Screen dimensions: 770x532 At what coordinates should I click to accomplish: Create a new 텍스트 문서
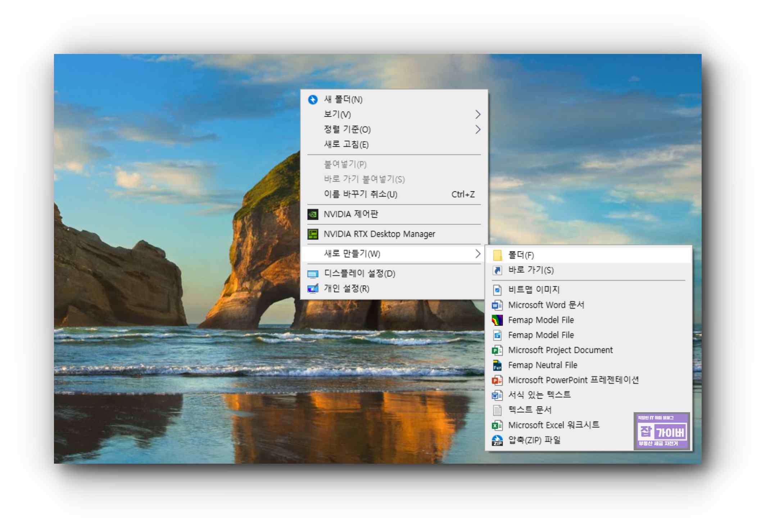(x=529, y=410)
